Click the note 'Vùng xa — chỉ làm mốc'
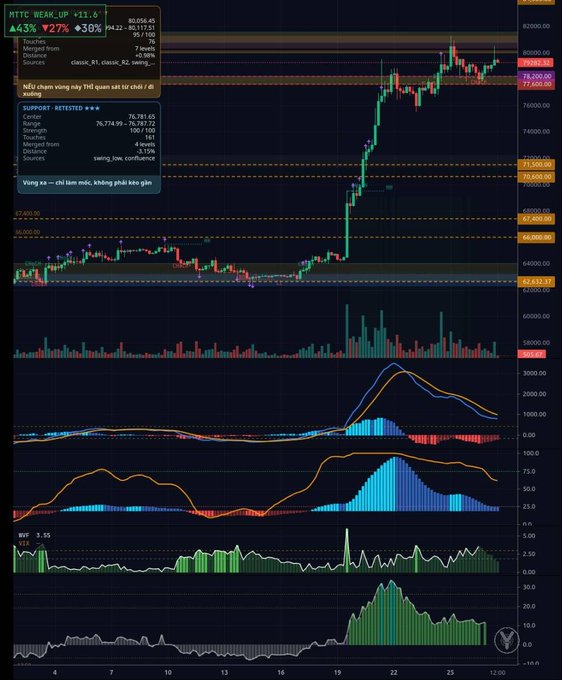562x680 pixels. pyautogui.click(x=87, y=183)
